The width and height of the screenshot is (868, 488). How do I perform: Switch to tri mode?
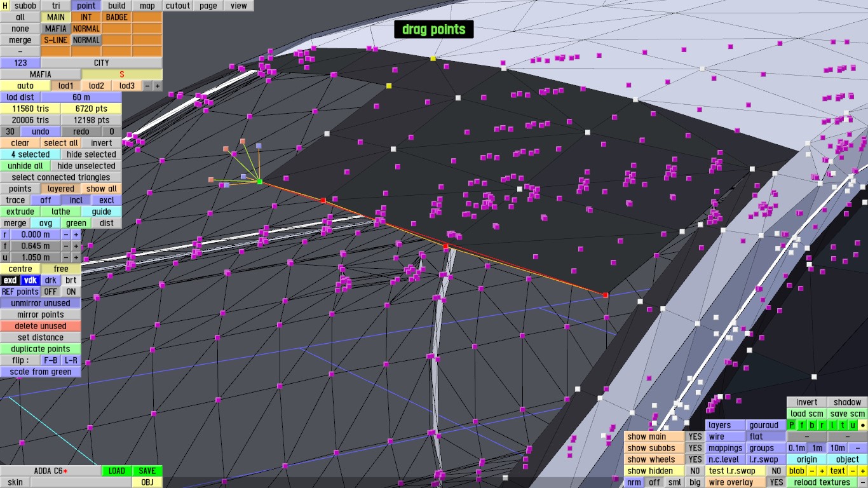(x=57, y=6)
